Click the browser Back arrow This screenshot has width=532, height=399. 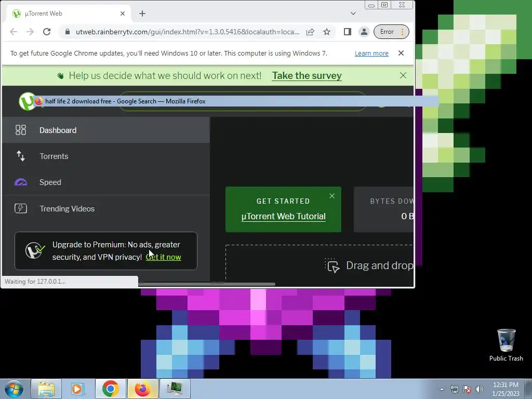coord(14,32)
